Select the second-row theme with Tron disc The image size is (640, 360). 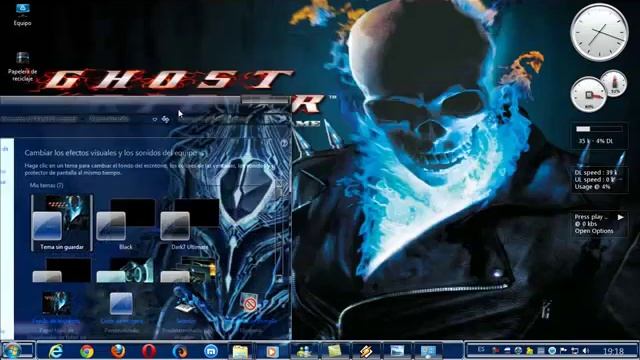tap(125, 270)
